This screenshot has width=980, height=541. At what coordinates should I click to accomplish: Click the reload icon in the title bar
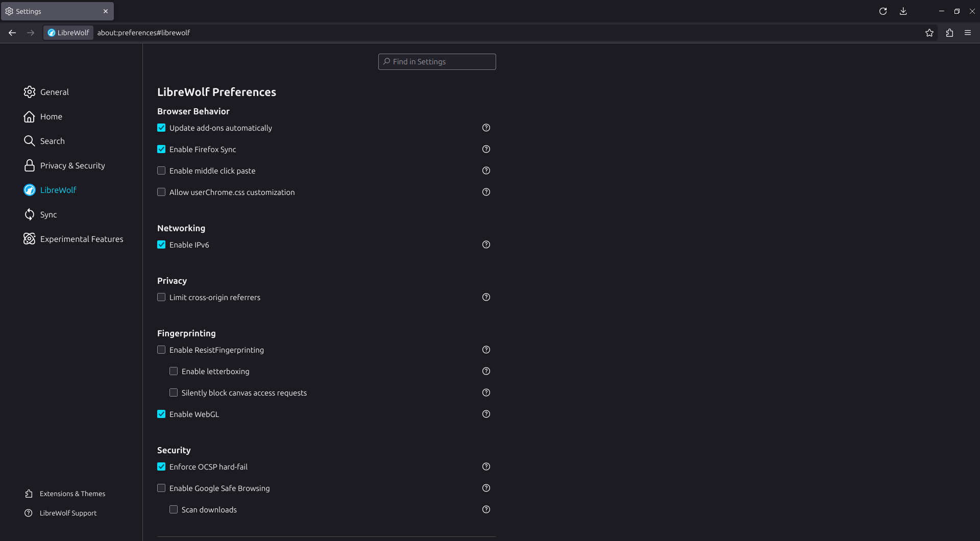(x=883, y=11)
